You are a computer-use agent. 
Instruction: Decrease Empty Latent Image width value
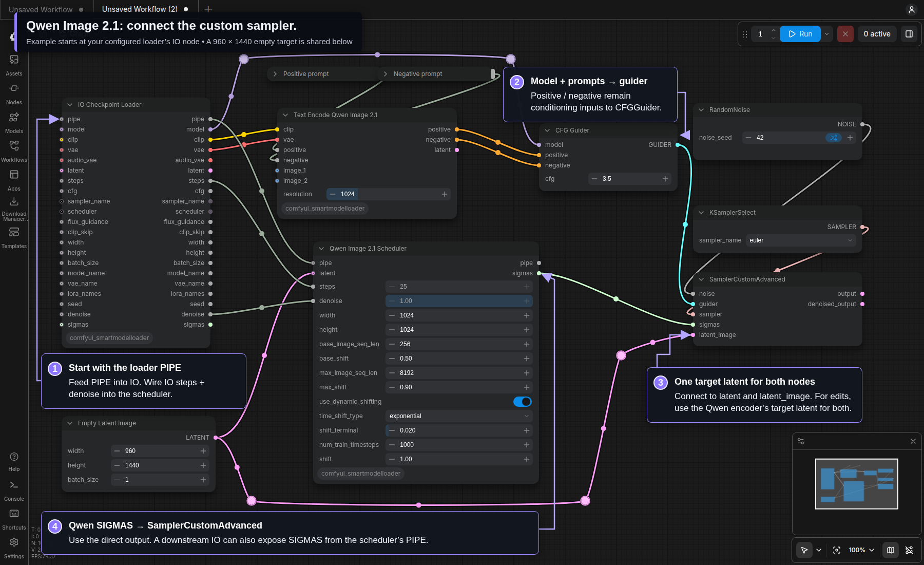[117, 451]
